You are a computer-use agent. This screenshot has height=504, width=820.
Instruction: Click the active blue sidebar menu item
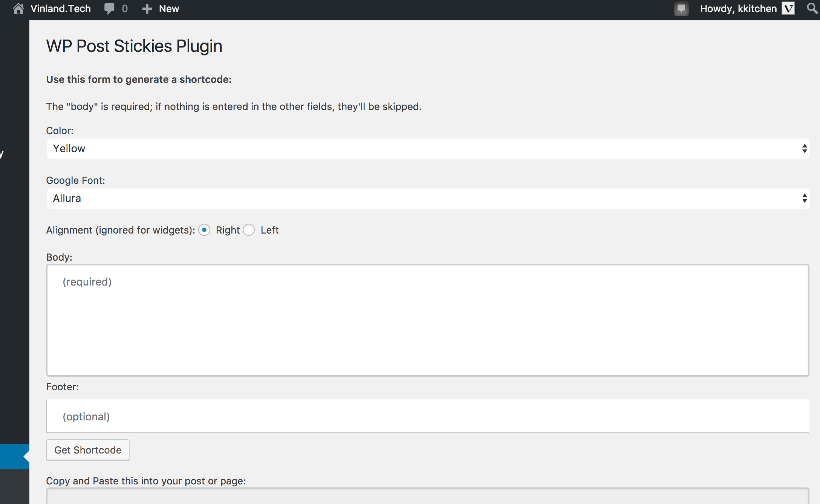click(x=14, y=457)
